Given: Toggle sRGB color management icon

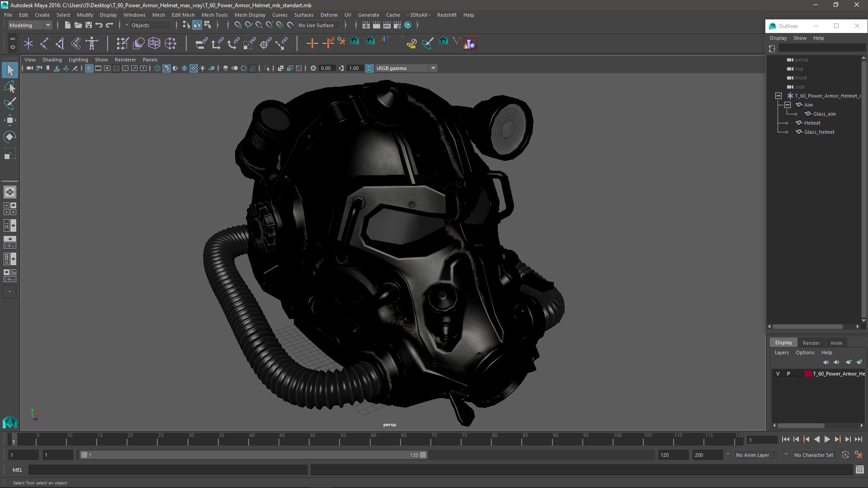Looking at the screenshot, I should point(369,68).
